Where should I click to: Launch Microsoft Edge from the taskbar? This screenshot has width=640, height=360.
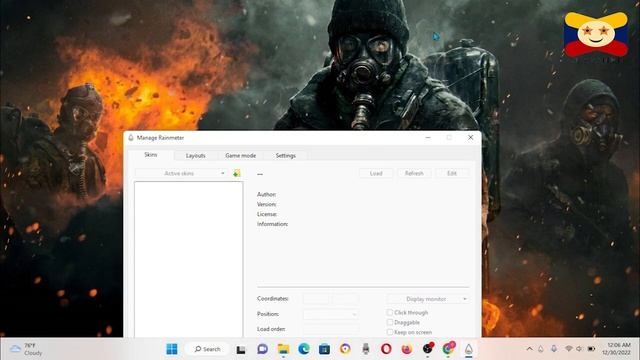[304, 349]
